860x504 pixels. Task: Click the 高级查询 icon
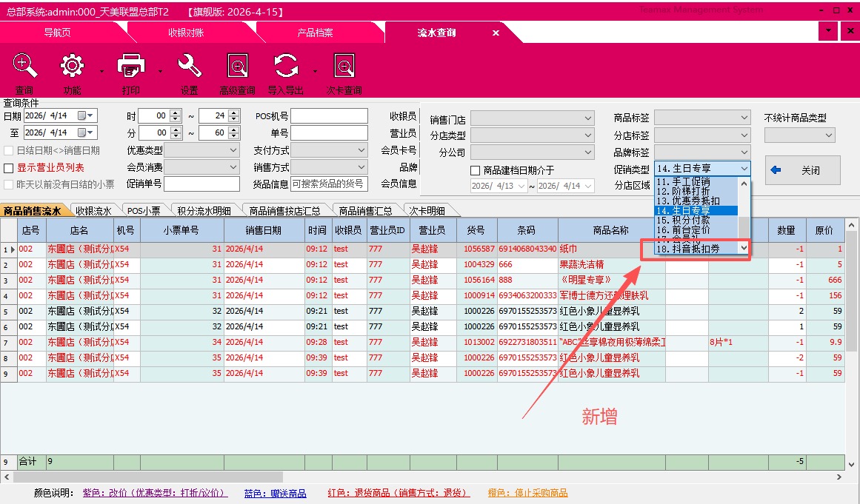(x=237, y=67)
